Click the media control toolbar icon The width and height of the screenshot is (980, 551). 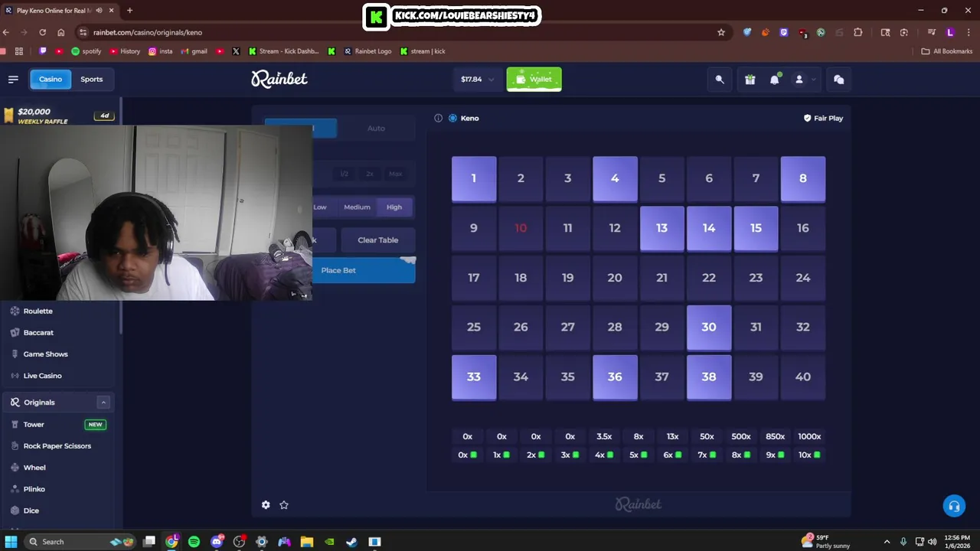coord(932,32)
